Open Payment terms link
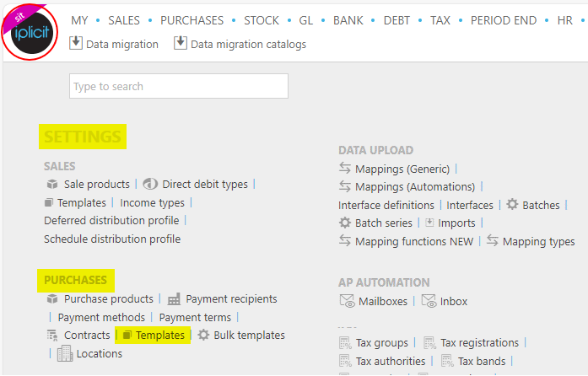 tap(195, 317)
